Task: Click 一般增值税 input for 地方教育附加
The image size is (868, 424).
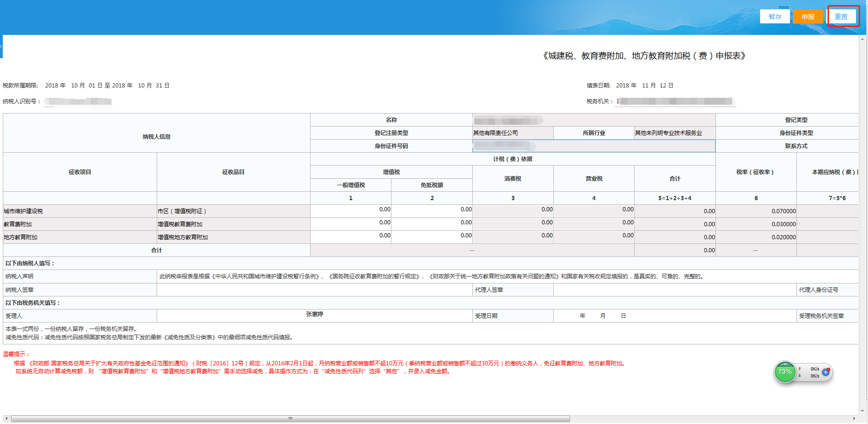Action: click(351, 237)
